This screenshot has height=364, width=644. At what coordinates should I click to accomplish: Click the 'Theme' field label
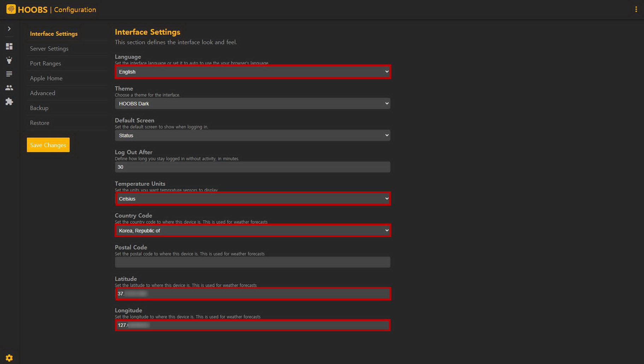pos(124,88)
